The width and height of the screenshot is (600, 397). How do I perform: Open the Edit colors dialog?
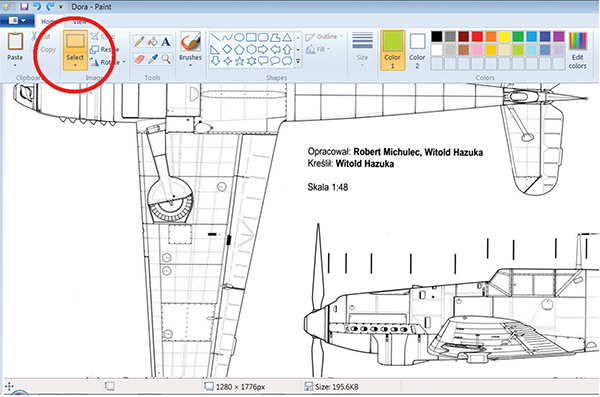click(577, 50)
